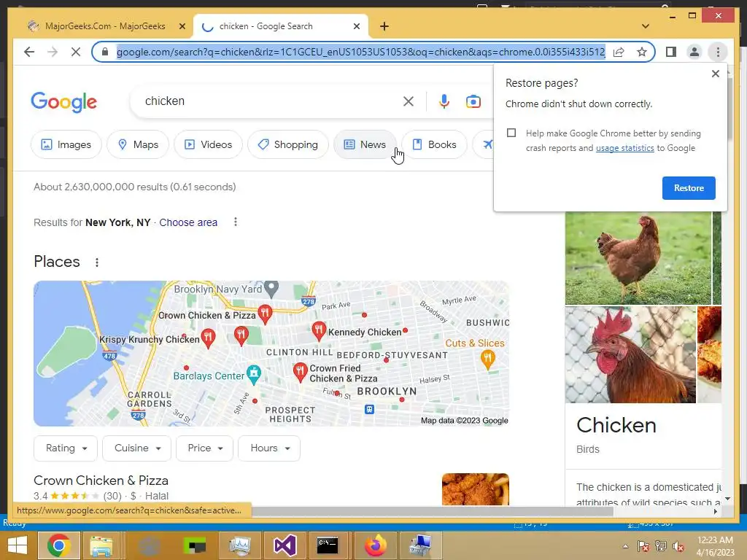Open the tab search chevron
Image resolution: width=747 pixels, height=560 pixels.
646,26
